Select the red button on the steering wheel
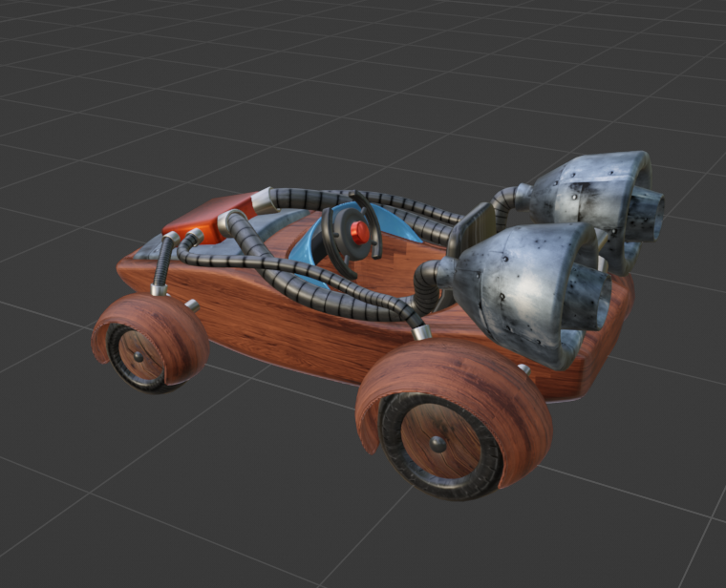Screen dimensions: 726x588 [360, 233]
